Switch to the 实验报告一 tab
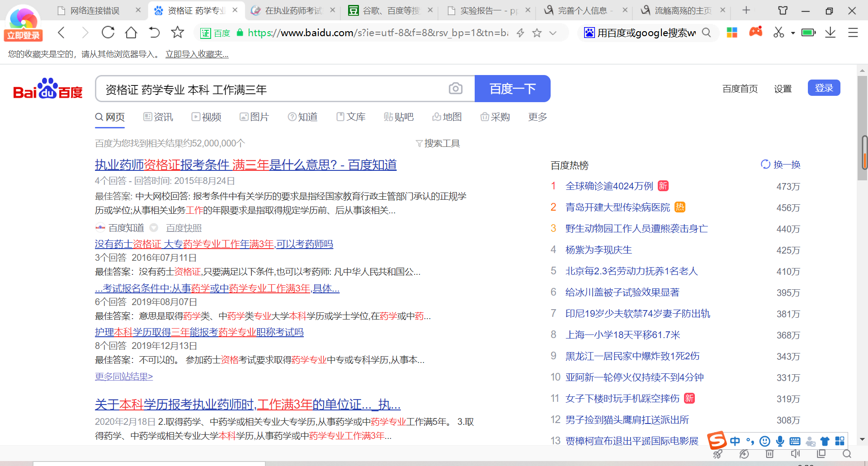The width and height of the screenshot is (868, 466). 489,10
